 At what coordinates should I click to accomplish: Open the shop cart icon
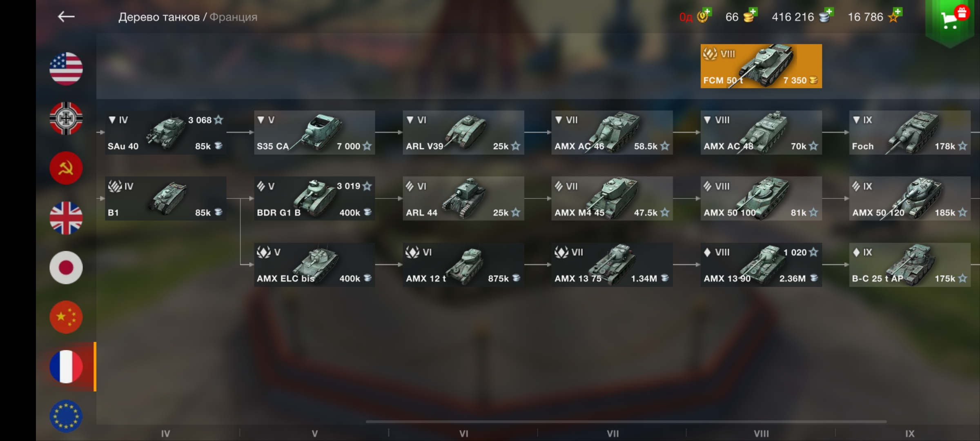tap(952, 20)
